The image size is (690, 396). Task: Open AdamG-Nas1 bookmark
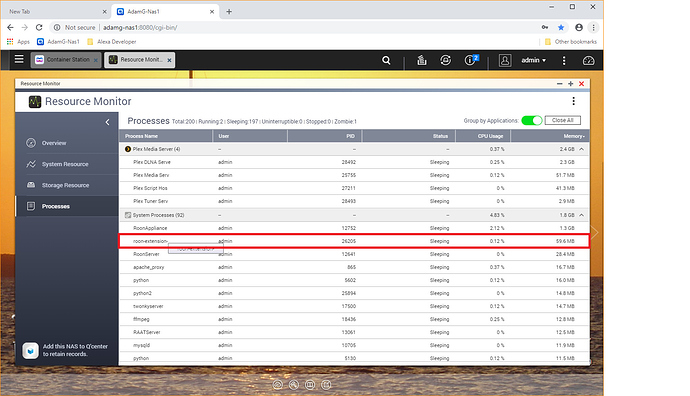[x=59, y=42]
